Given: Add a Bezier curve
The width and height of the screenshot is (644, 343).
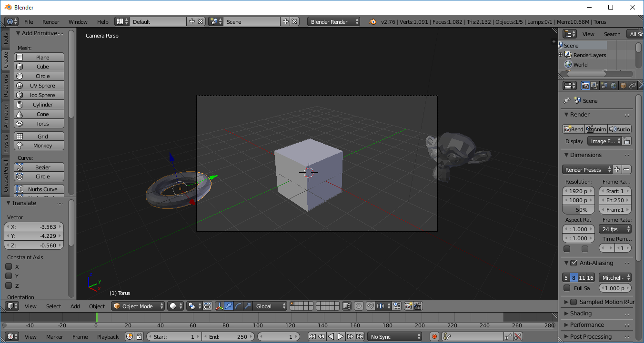Looking at the screenshot, I should (x=39, y=167).
